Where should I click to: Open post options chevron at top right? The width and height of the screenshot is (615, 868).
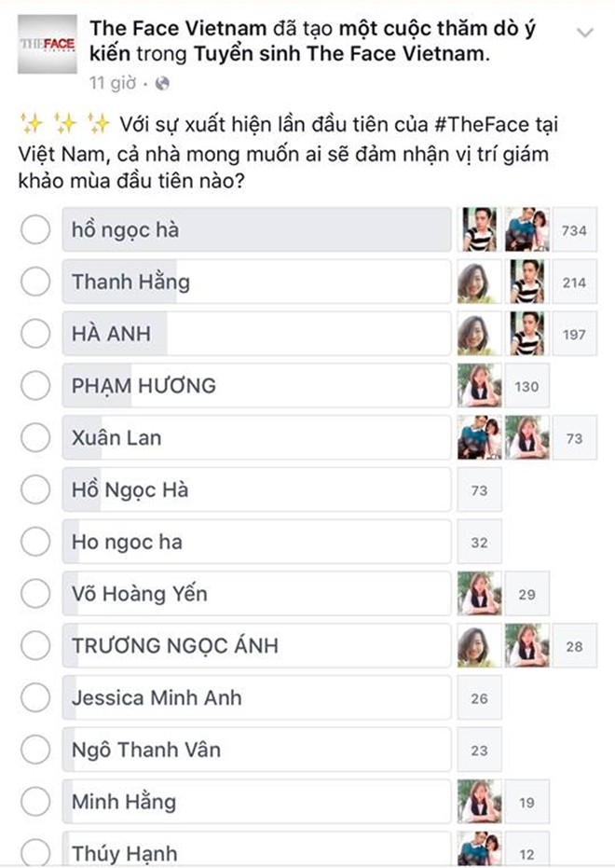point(586,34)
